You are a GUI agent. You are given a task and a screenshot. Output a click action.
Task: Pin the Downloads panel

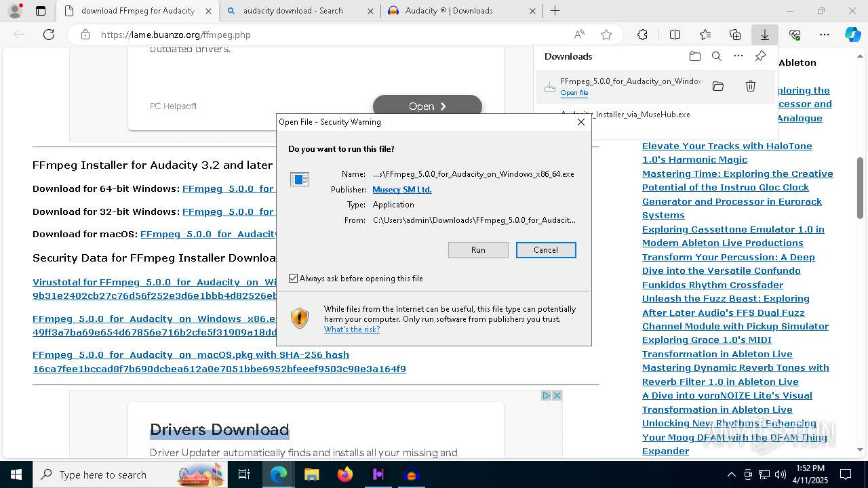pos(761,56)
